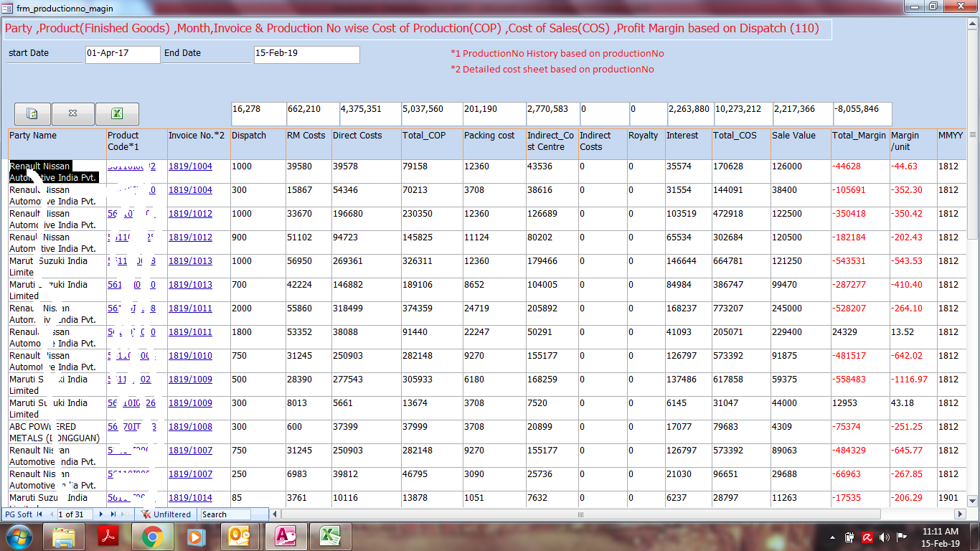Click the start Date field 01-Apr-17
Screen dimensions: 980x551
coord(123,55)
